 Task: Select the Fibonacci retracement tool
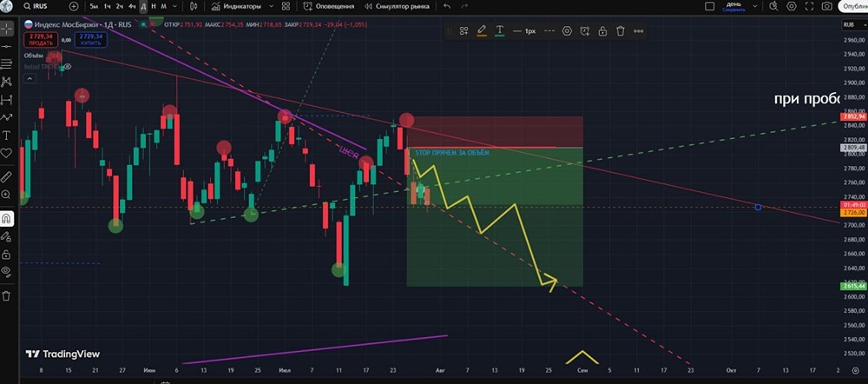(7, 63)
